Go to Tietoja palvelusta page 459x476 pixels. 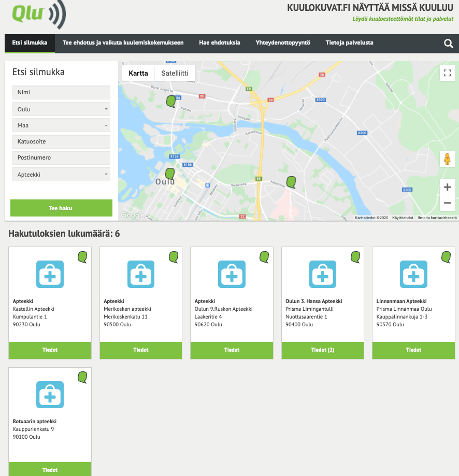click(x=349, y=43)
